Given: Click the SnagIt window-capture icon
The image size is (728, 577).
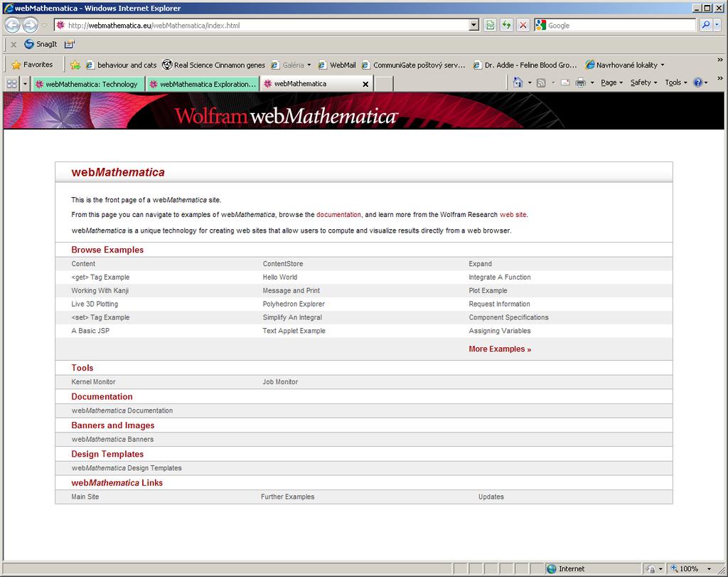Looking at the screenshot, I should point(69,44).
